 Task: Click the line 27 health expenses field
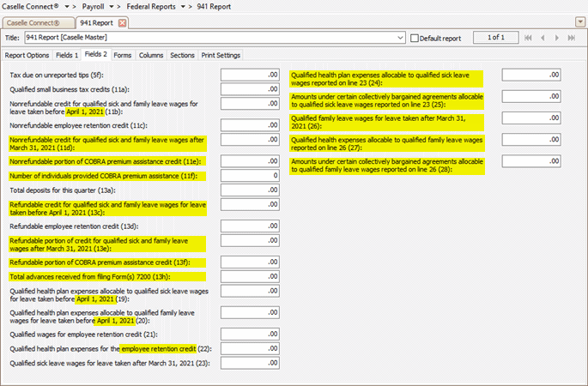531,140
